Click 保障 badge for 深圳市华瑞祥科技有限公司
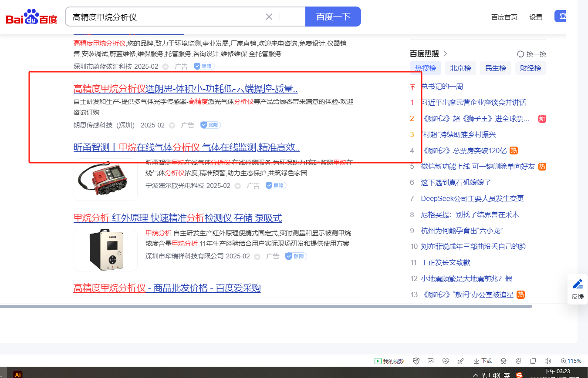This screenshot has height=378, width=588. (296, 256)
